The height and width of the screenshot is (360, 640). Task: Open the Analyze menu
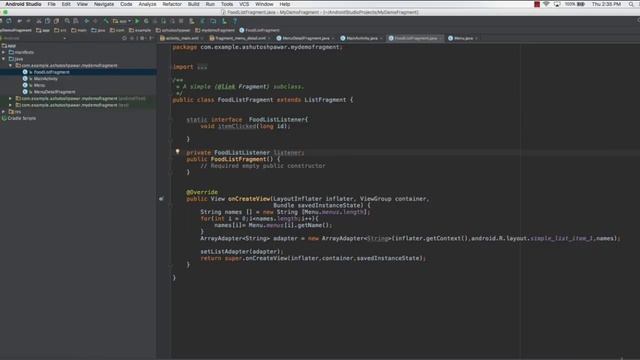(147, 4)
